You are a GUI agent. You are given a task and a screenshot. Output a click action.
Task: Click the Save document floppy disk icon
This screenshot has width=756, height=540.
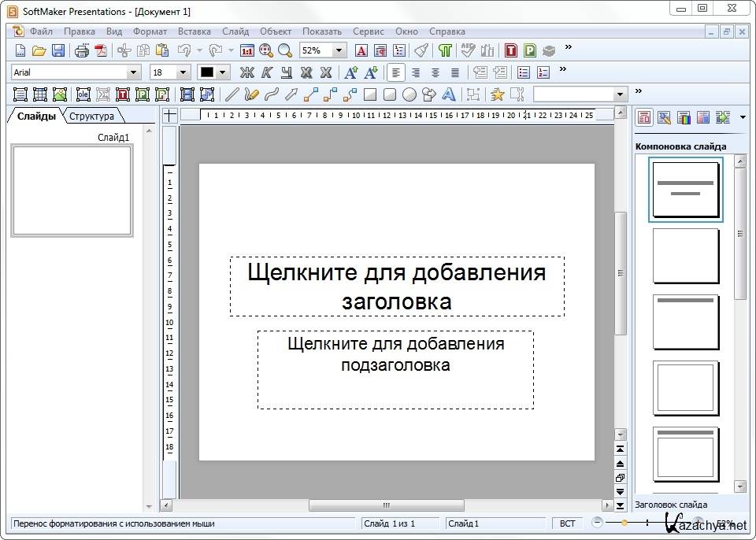[x=57, y=50]
